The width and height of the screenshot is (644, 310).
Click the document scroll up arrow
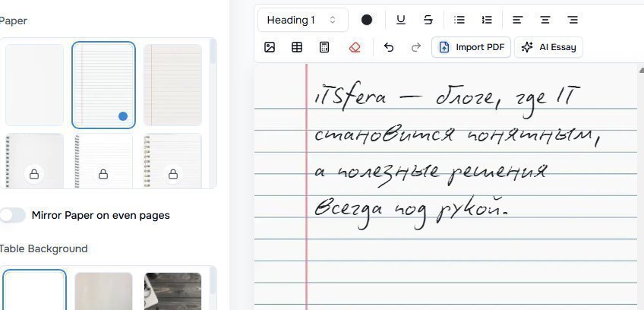click(x=641, y=71)
